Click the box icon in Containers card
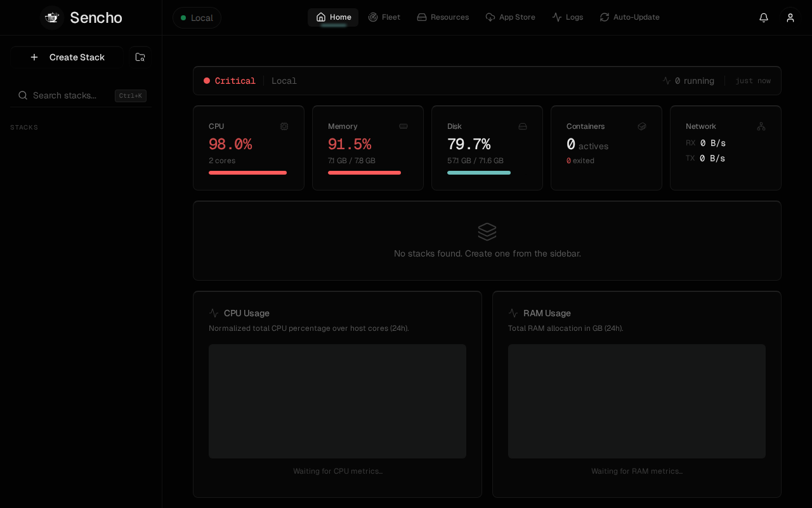This screenshot has height=508, width=812. tap(642, 126)
